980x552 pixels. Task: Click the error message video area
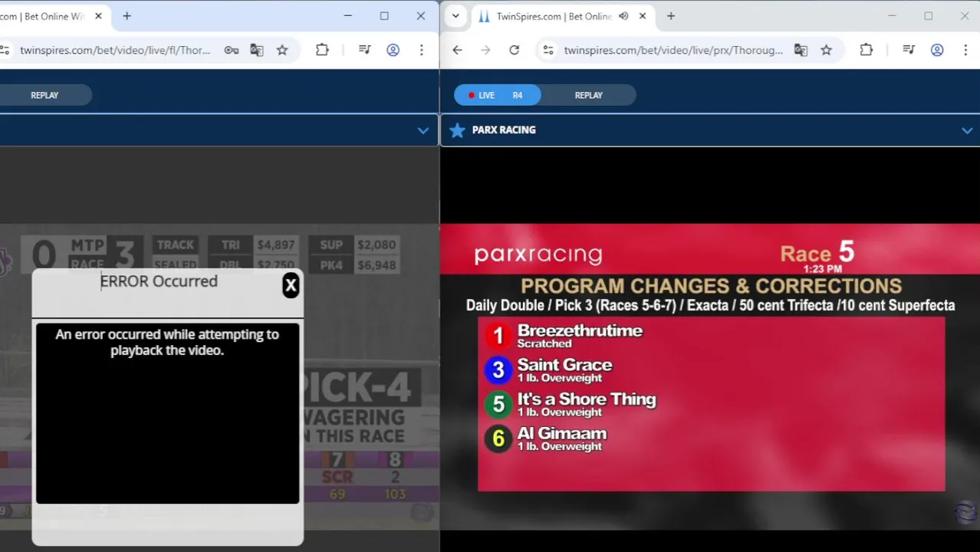pos(167,413)
